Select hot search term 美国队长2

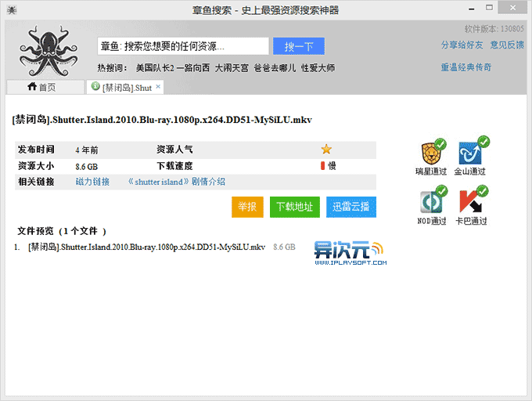(155, 68)
